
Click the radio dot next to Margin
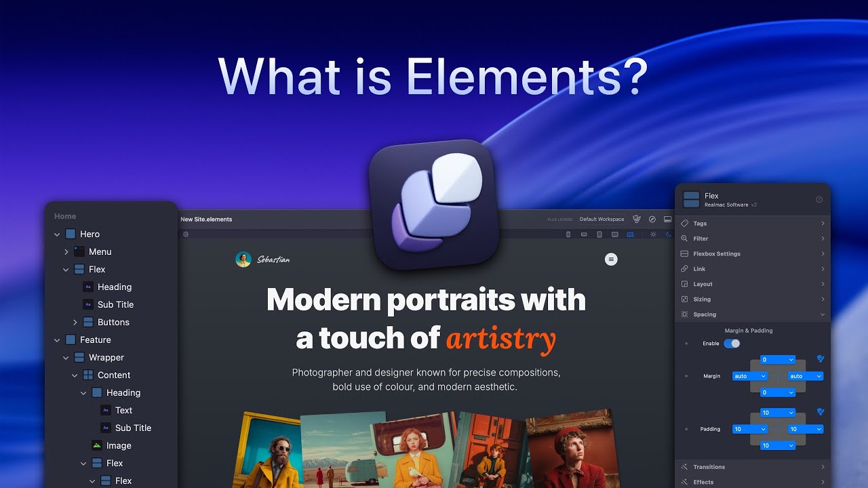685,376
